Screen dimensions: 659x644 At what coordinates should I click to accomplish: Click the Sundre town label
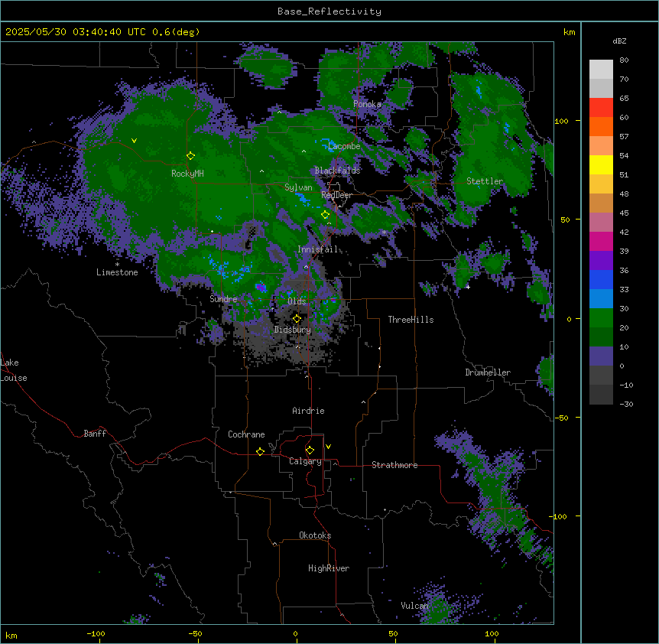[223, 299]
